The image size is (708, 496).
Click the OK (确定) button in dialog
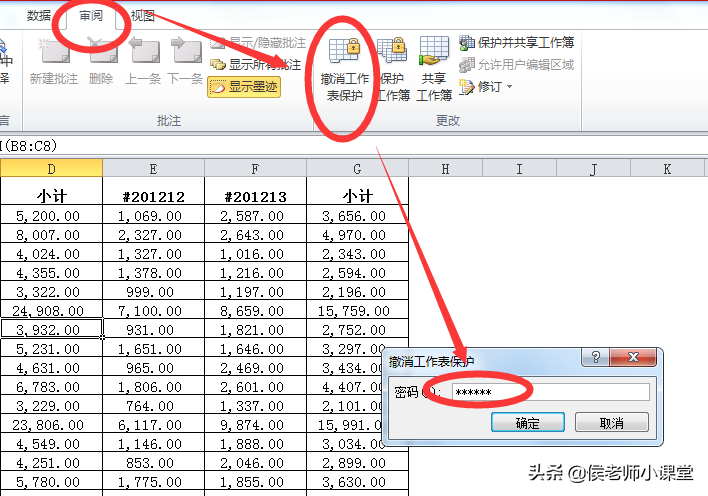[x=528, y=422]
